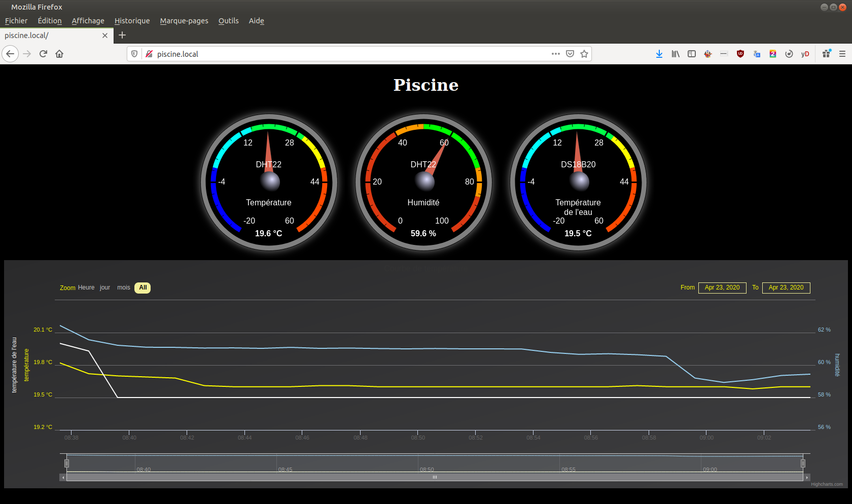
Task: Reload the page with the refresh icon
Action: coord(43,54)
